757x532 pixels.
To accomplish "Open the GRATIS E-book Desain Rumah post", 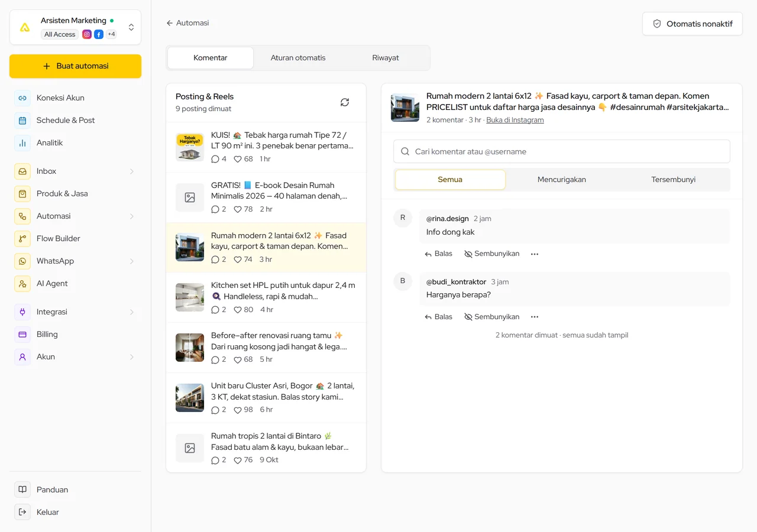I will (x=266, y=197).
